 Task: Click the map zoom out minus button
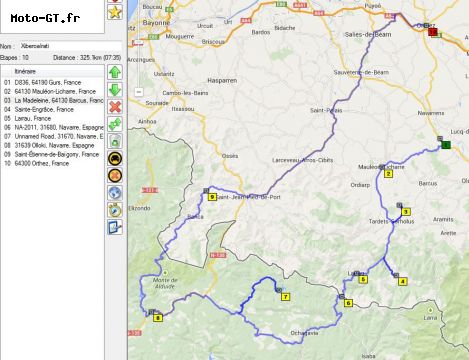tap(139, 92)
